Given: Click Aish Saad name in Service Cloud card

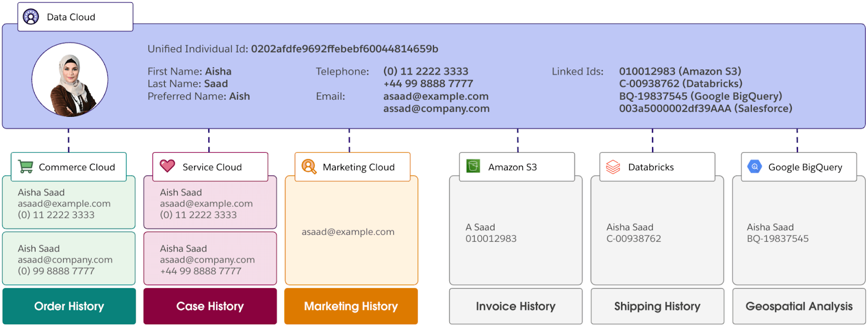Looking at the screenshot, I should (181, 192).
